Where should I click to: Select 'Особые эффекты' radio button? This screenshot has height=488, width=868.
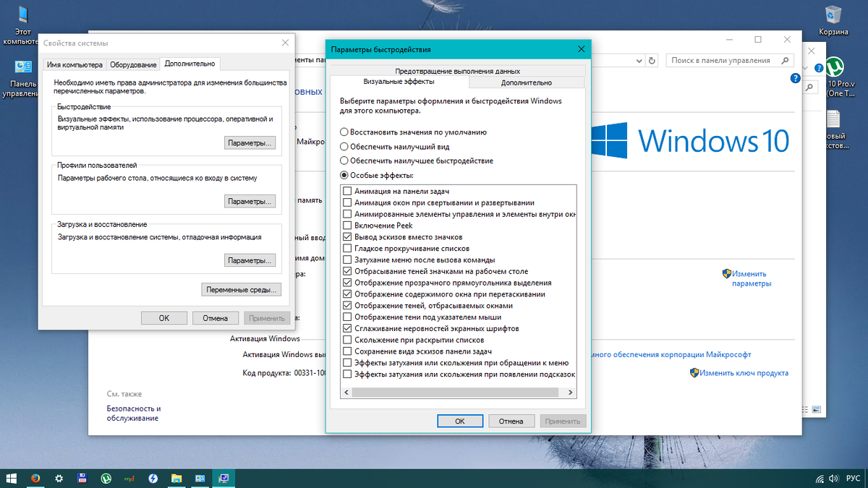[x=344, y=175]
